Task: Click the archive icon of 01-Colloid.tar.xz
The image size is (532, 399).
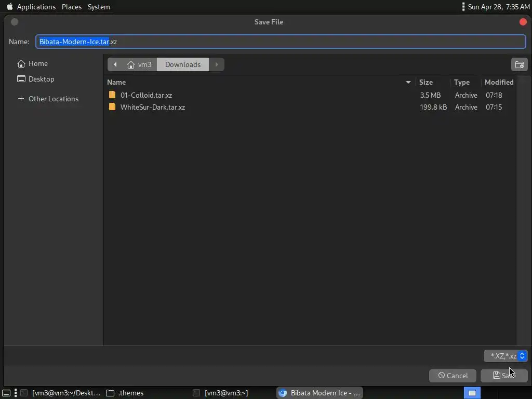Action: pos(112,95)
